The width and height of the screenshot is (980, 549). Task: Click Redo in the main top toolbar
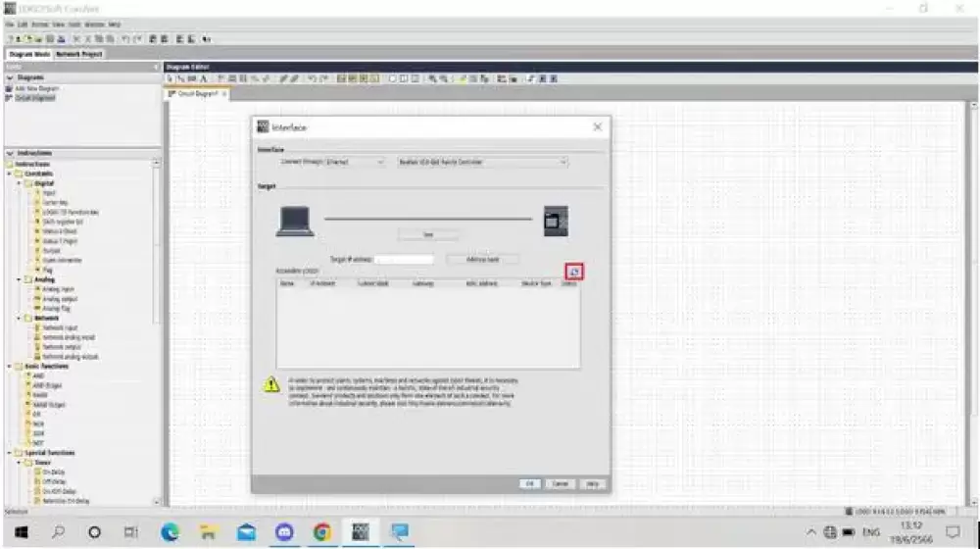[136, 39]
